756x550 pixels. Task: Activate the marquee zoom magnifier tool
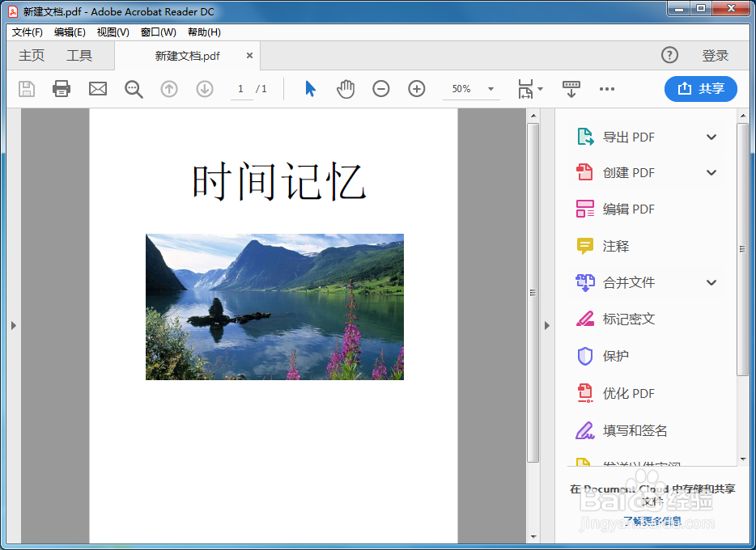[134, 89]
